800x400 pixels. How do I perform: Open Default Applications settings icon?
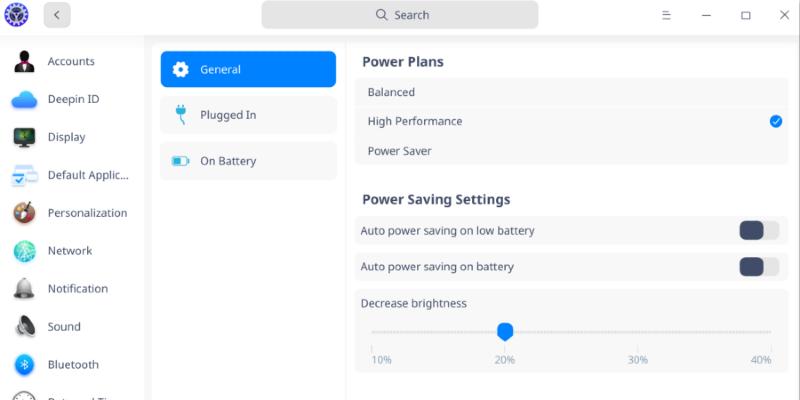[25, 176]
